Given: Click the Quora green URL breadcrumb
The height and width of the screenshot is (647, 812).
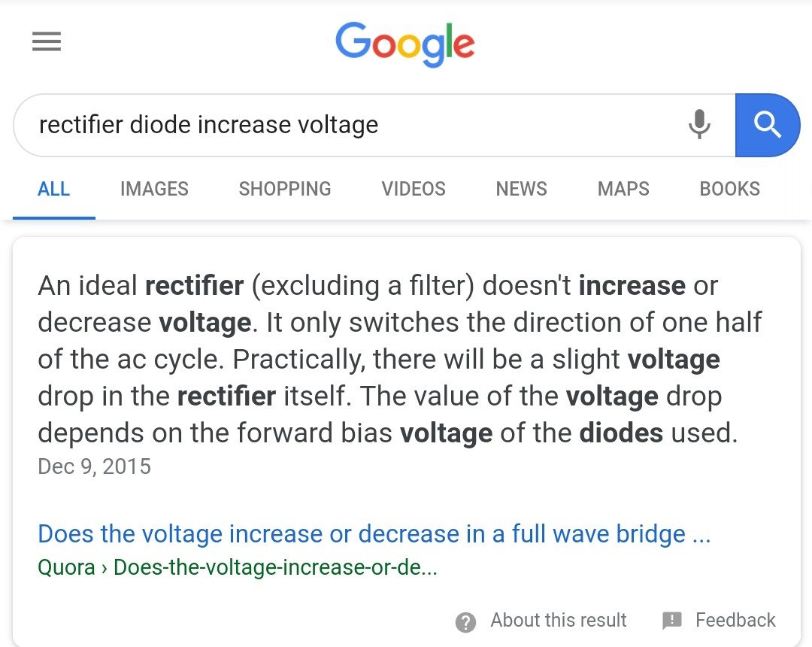Looking at the screenshot, I should click(x=238, y=567).
